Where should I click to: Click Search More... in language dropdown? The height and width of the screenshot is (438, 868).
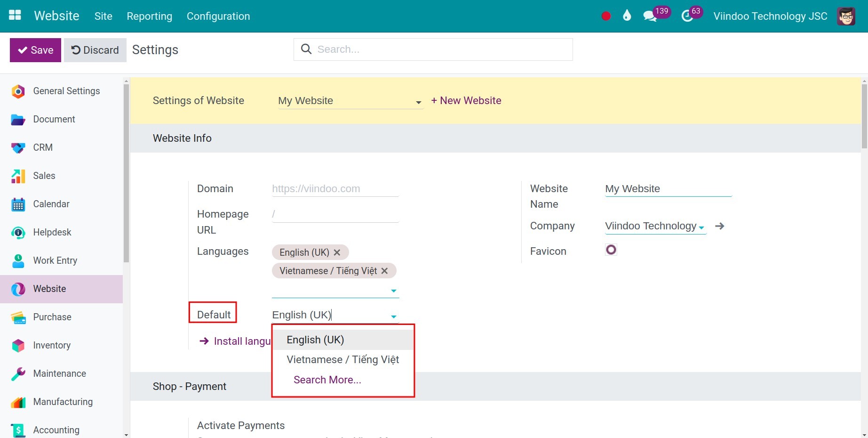coord(327,380)
